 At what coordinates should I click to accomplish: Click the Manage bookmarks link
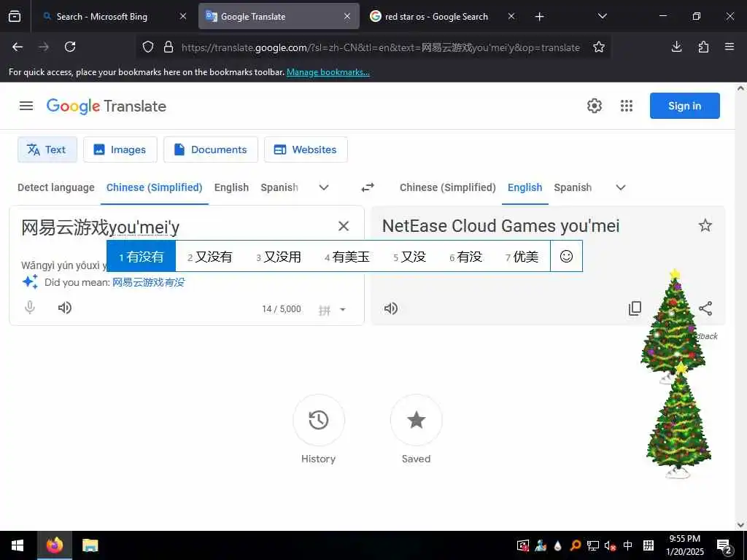point(328,72)
